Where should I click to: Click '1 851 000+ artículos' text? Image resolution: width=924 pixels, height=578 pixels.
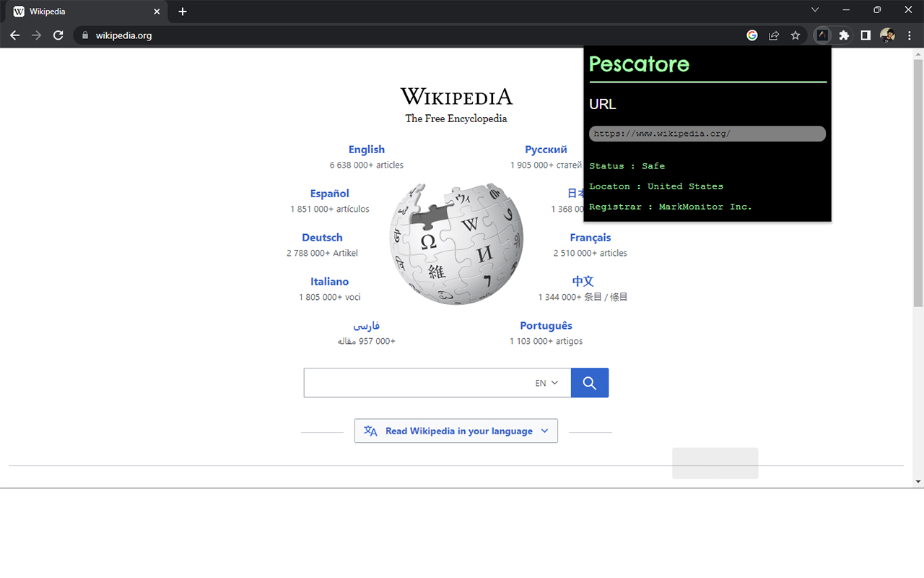(330, 210)
